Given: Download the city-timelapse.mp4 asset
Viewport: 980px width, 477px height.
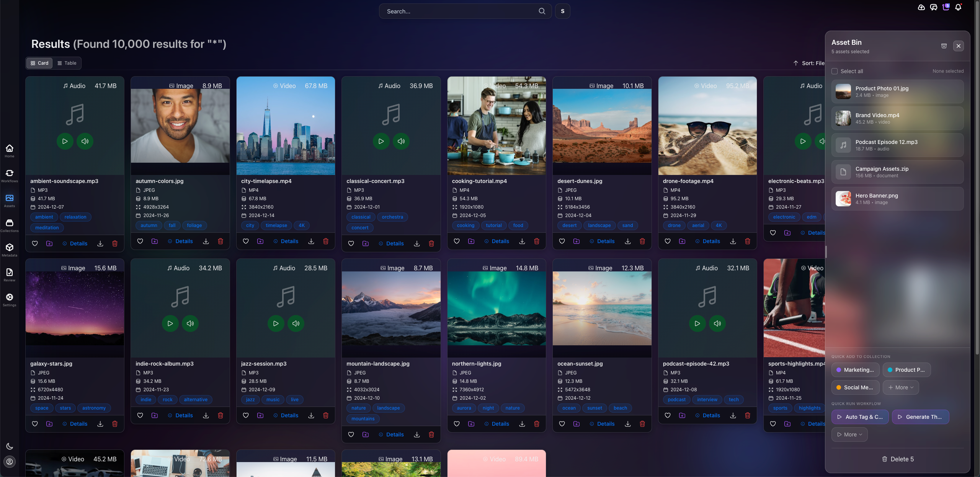Looking at the screenshot, I should coord(311,241).
